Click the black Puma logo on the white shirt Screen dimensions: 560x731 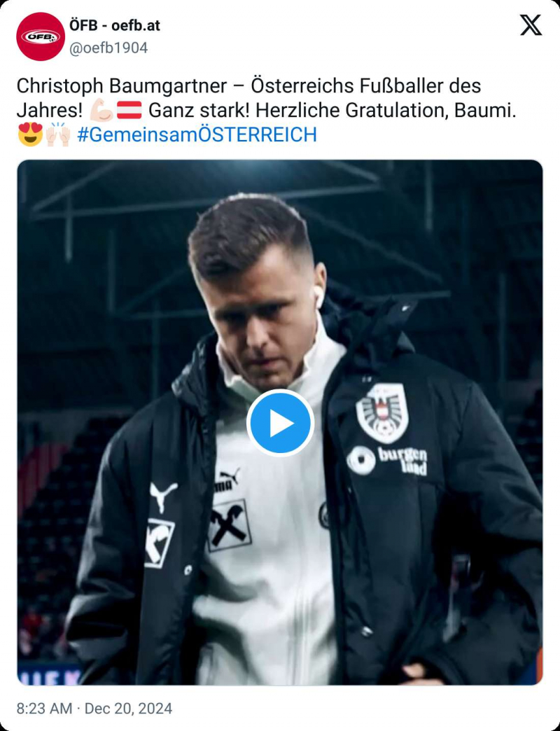point(227,479)
